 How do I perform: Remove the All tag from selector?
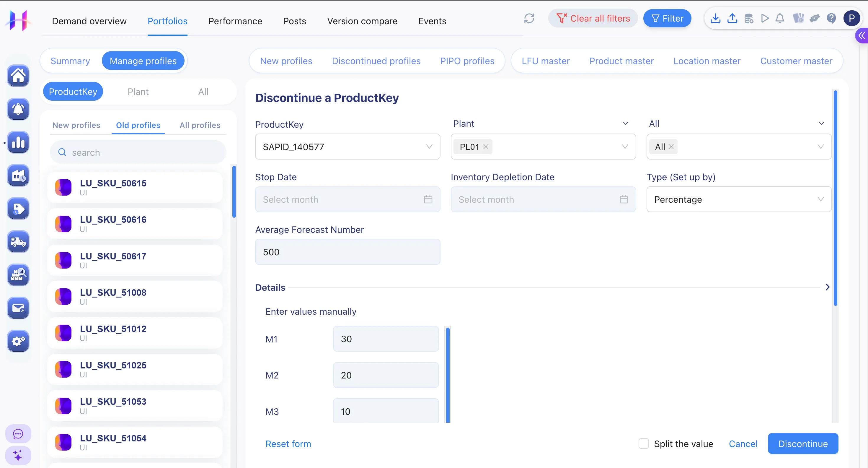coord(671,147)
